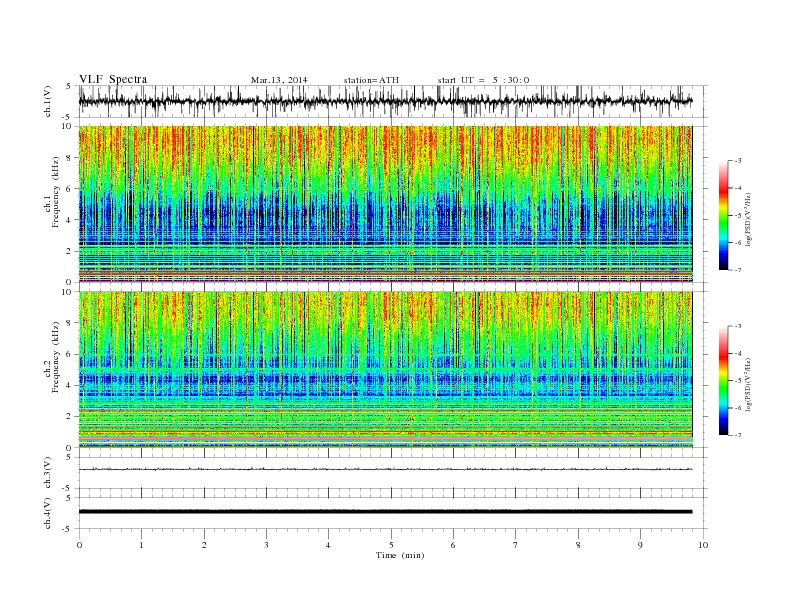The width and height of the screenshot is (792, 612).
Task: Click the "-5" label on ch.2 colorbar
Action: pyautogui.click(x=738, y=381)
